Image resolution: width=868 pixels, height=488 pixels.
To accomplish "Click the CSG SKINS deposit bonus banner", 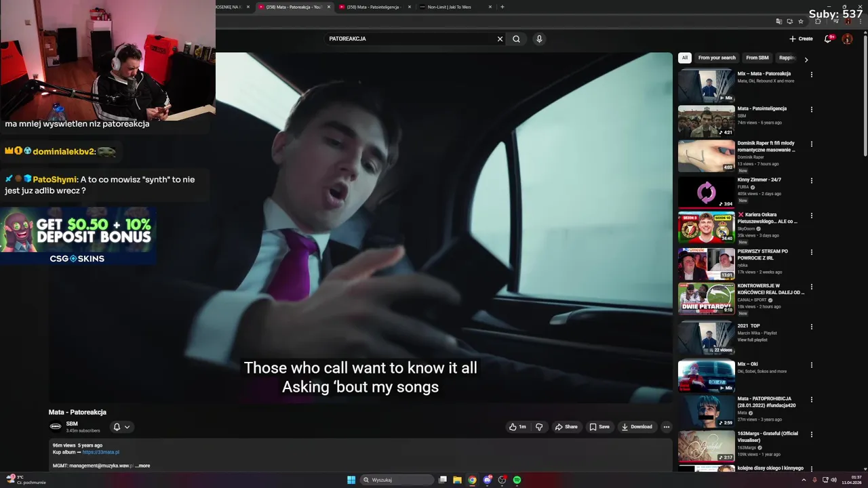I will 79,236.
